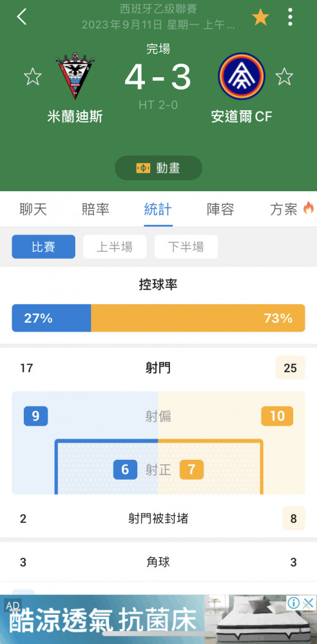The image size is (317, 644).
Task: Favorite the 米蘭迪斯 team star
Action: click(32, 77)
